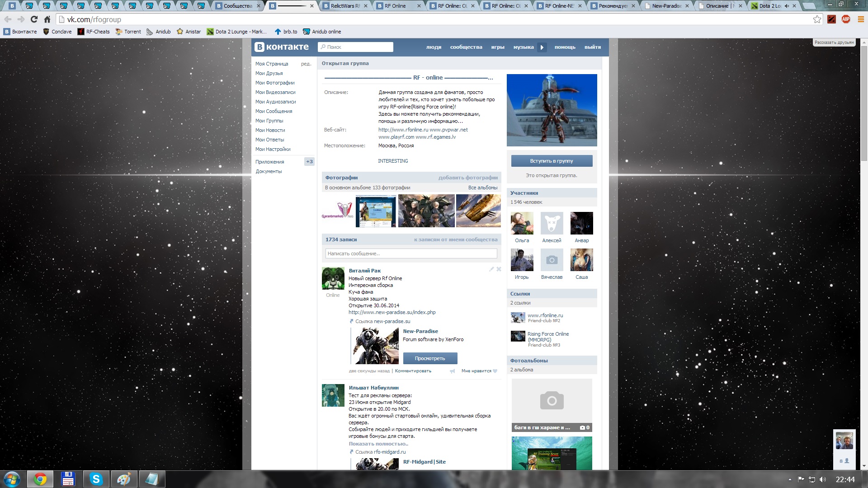Viewport: 868px width, 488px height.
Task: Open Chrome from the taskbar
Action: pos(40,479)
